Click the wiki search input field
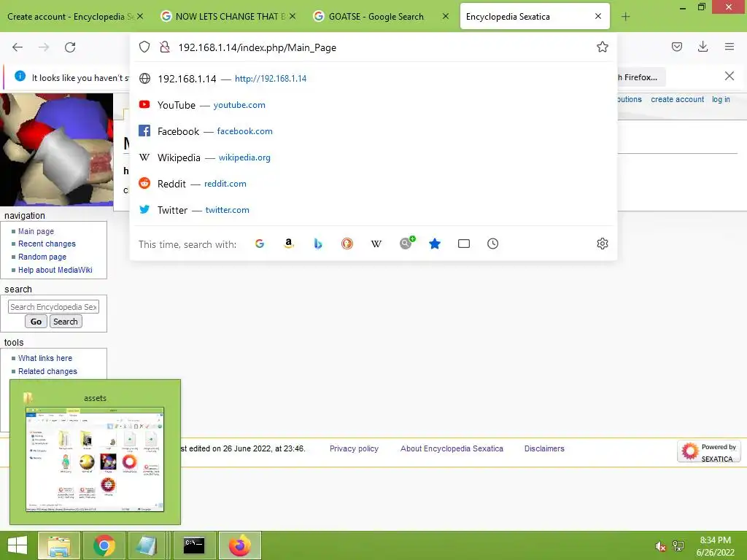 (x=53, y=307)
